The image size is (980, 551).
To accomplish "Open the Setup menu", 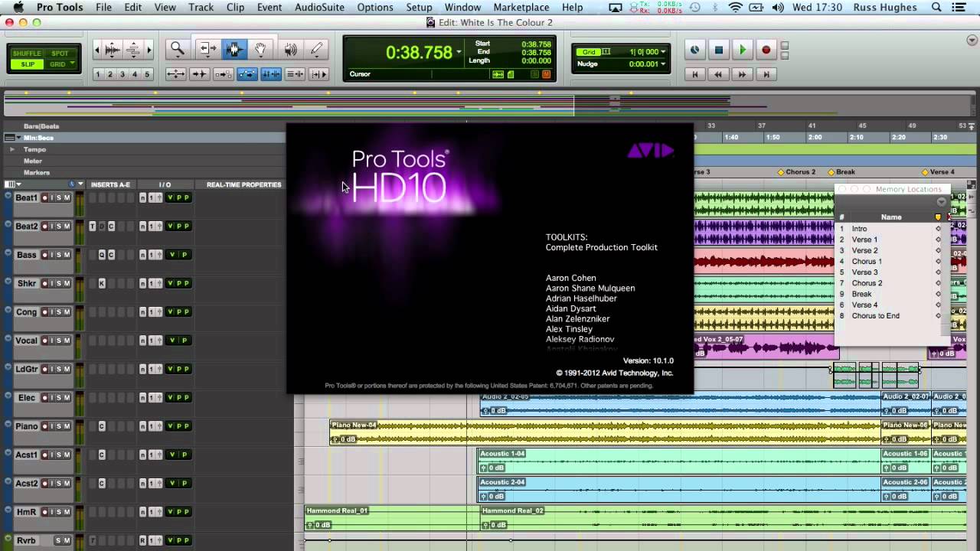I will pyautogui.click(x=419, y=8).
